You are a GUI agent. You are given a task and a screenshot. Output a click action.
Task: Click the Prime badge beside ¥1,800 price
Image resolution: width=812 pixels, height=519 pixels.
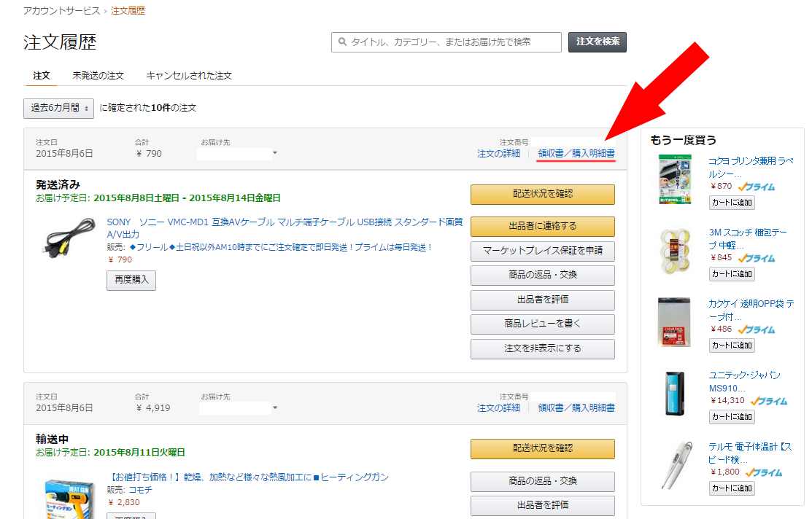pos(764,472)
